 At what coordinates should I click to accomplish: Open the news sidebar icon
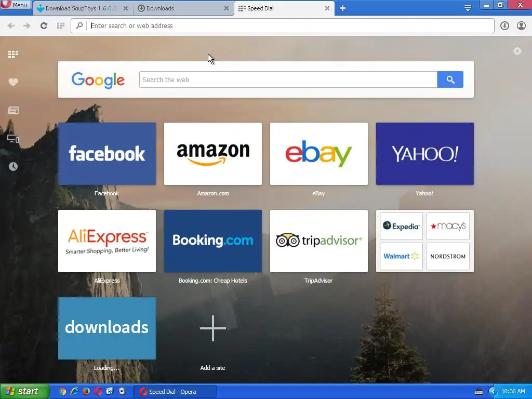tap(13, 110)
